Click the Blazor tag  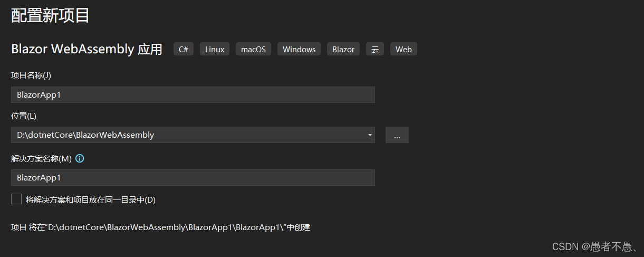[343, 50]
